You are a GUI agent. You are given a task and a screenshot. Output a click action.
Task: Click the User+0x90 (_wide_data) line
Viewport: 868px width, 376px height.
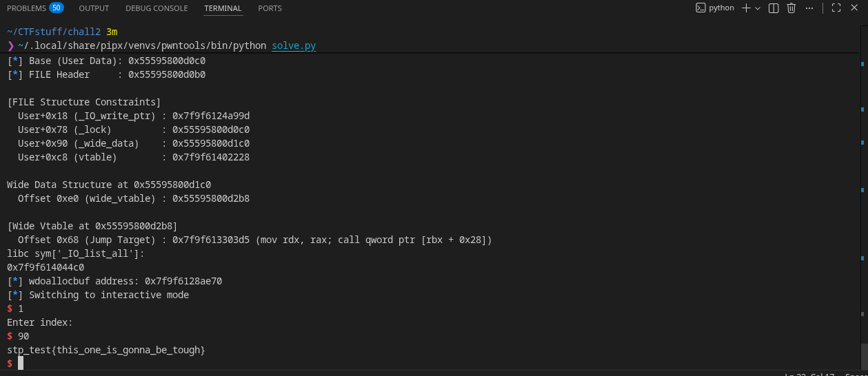pos(134,143)
